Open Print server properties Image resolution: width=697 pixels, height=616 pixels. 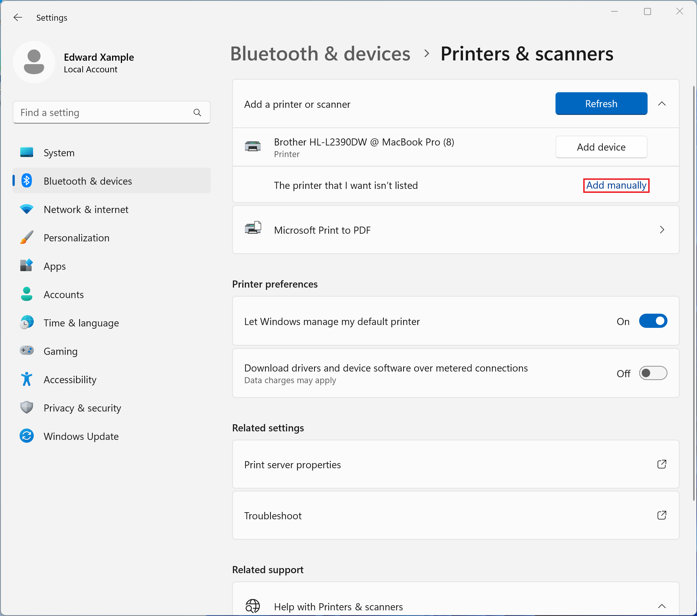coord(456,464)
